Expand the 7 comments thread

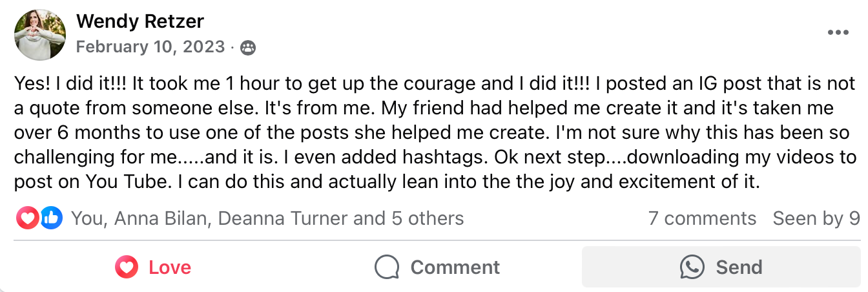(702, 218)
